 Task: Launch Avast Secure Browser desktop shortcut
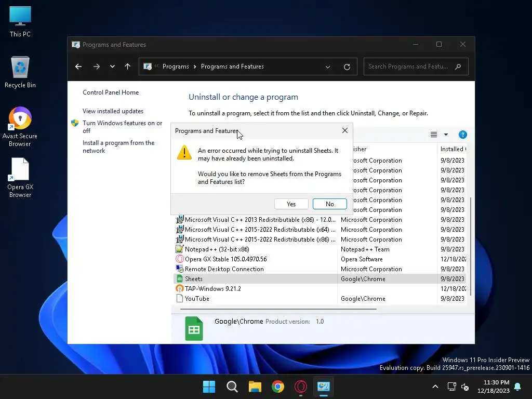coord(20,127)
